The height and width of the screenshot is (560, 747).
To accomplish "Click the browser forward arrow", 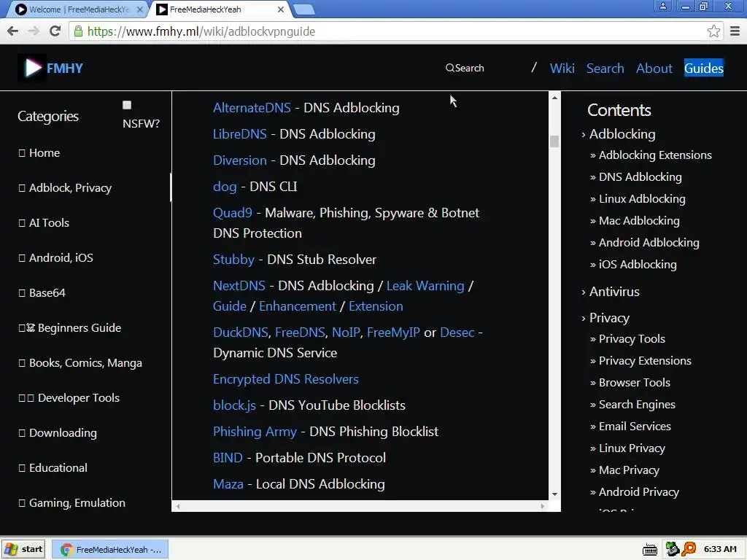I will pyautogui.click(x=34, y=31).
